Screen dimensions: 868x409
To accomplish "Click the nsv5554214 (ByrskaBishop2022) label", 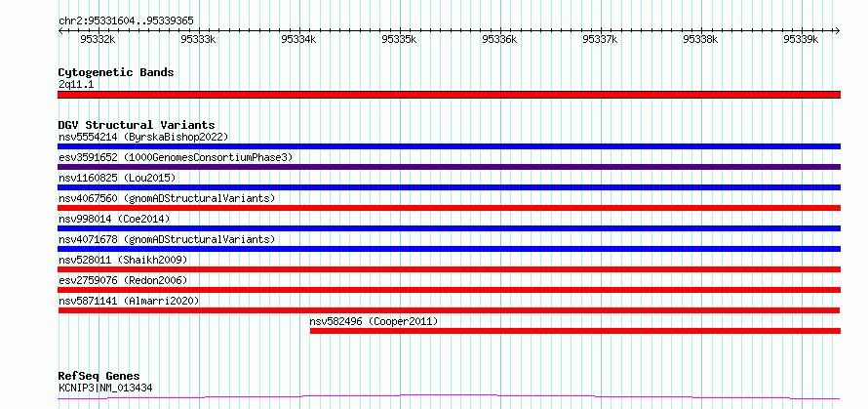I will pos(143,137).
